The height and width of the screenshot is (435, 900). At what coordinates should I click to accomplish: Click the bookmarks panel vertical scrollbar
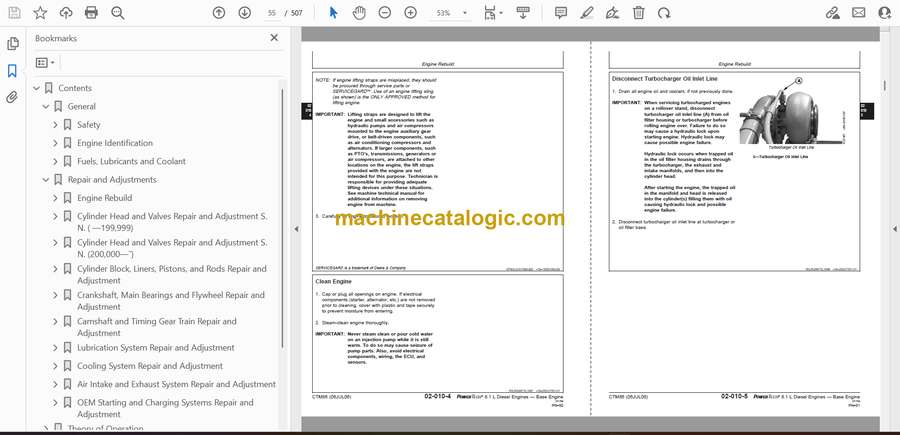pyautogui.click(x=282, y=218)
